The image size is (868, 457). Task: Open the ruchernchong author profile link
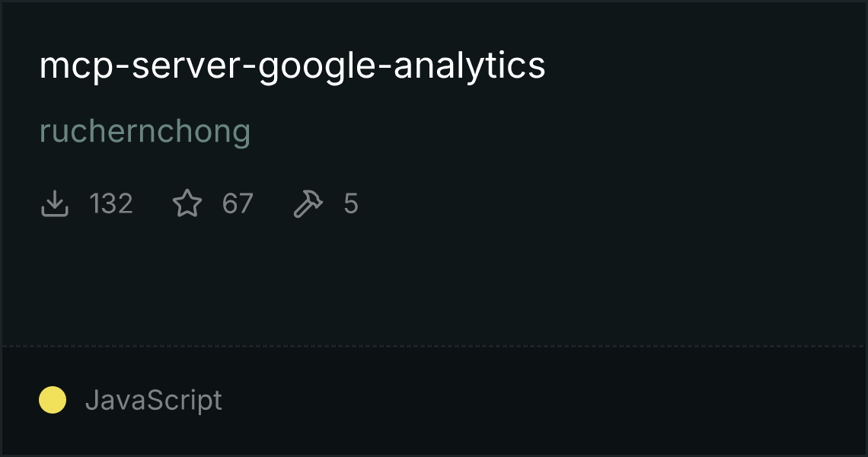(x=145, y=132)
